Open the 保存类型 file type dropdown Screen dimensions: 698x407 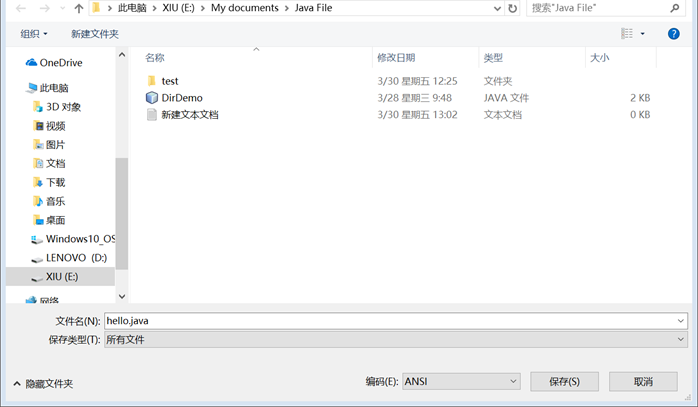pos(396,340)
